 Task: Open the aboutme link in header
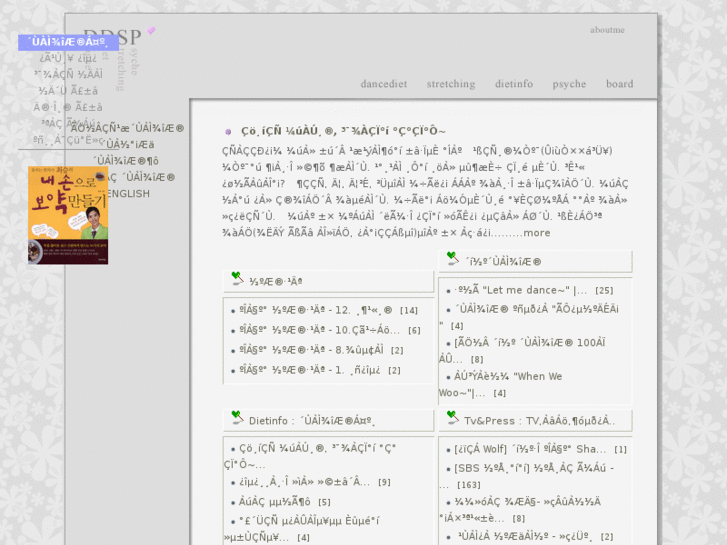607,30
